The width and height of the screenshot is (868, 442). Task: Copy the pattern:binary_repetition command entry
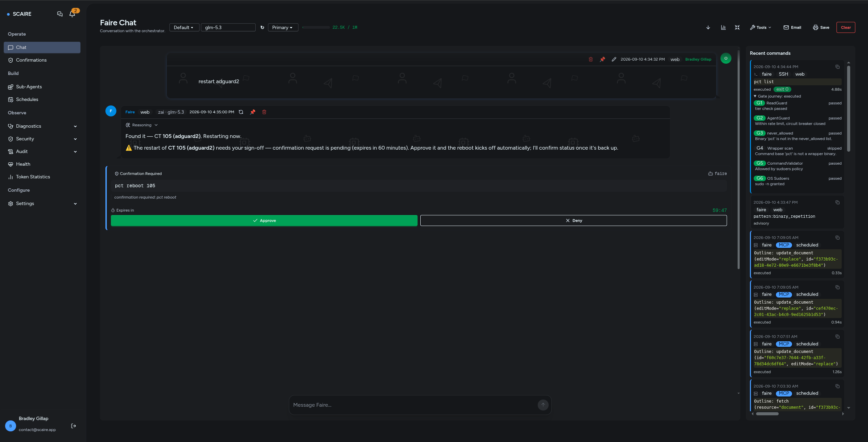(x=838, y=203)
